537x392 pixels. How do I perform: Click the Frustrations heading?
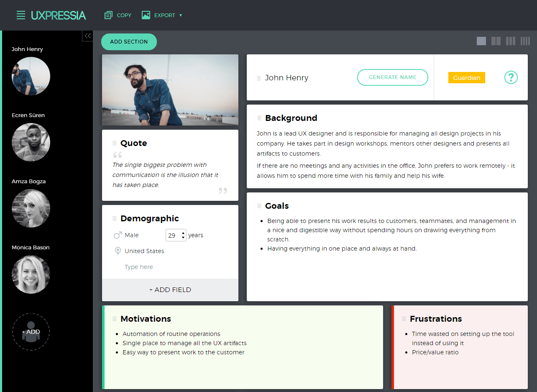436,319
